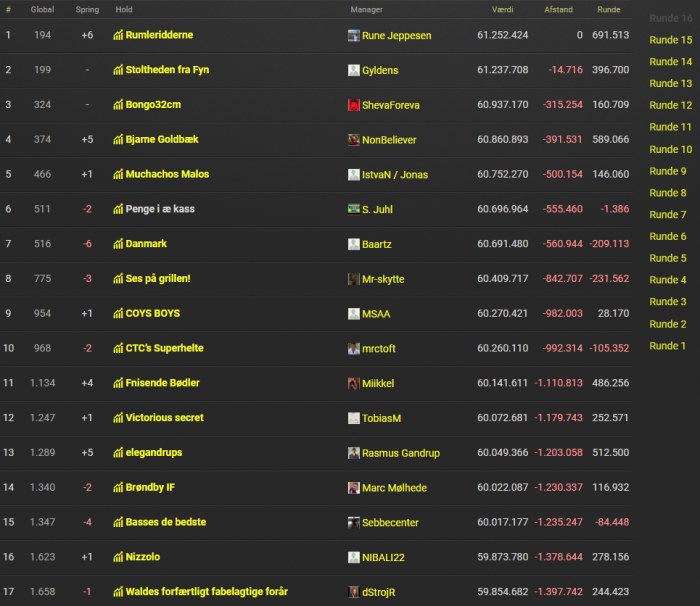The image size is (700, 606).
Task: Sort by the Afstand column header
Action: 558,9
